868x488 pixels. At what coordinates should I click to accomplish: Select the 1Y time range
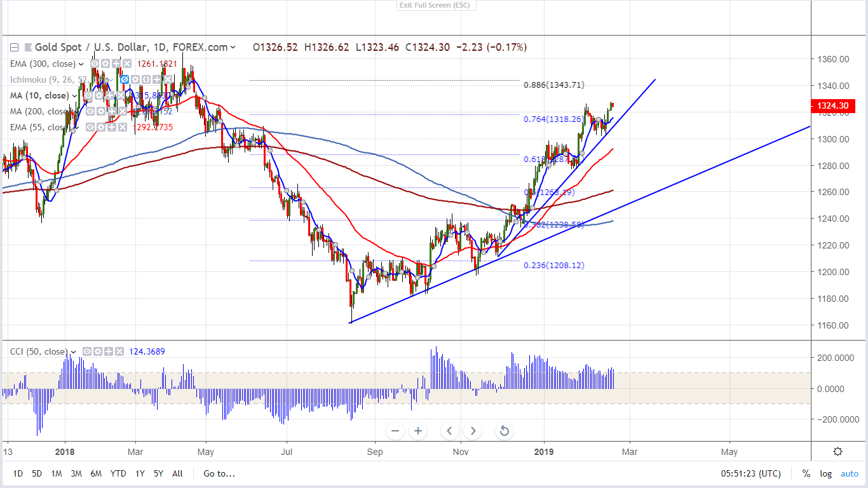tap(140, 473)
